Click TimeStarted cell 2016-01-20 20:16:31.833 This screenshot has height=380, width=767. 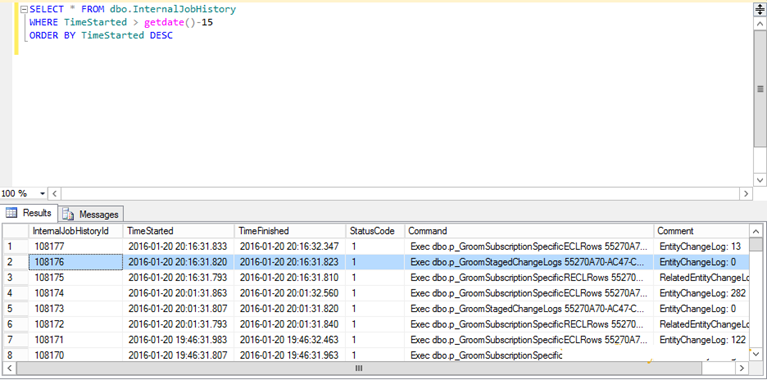point(179,246)
